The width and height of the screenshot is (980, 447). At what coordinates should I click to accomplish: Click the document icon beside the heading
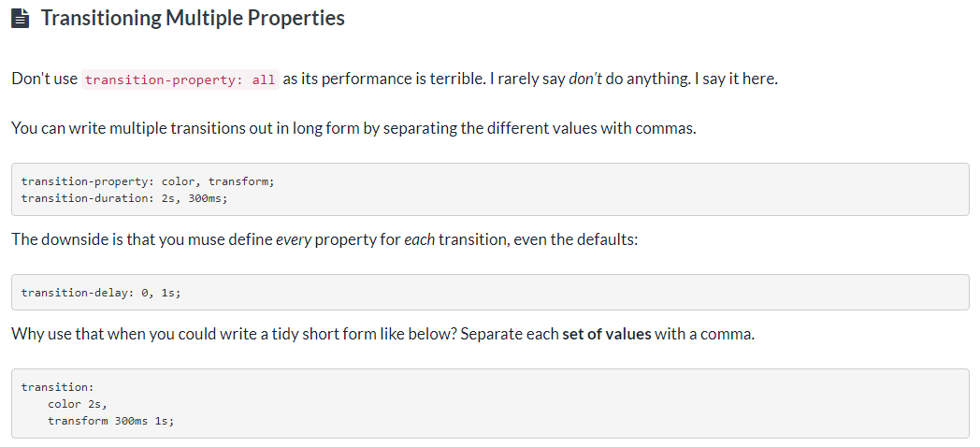tap(22, 19)
